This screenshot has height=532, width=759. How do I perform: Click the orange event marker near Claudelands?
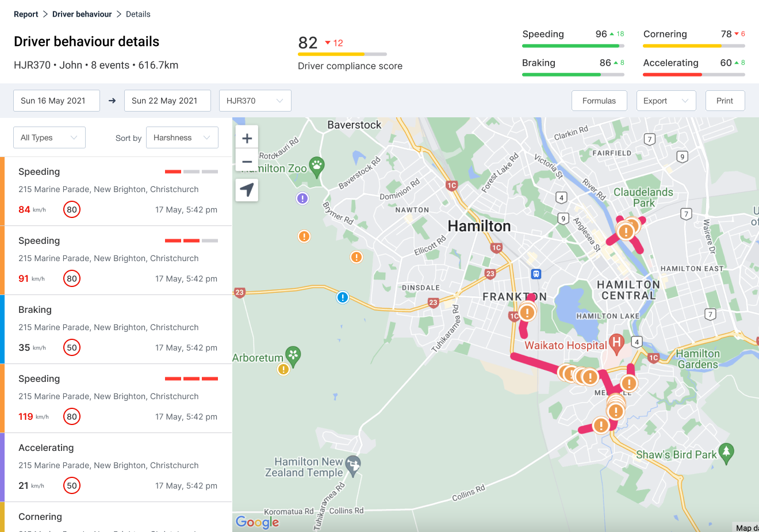pyautogui.click(x=626, y=231)
